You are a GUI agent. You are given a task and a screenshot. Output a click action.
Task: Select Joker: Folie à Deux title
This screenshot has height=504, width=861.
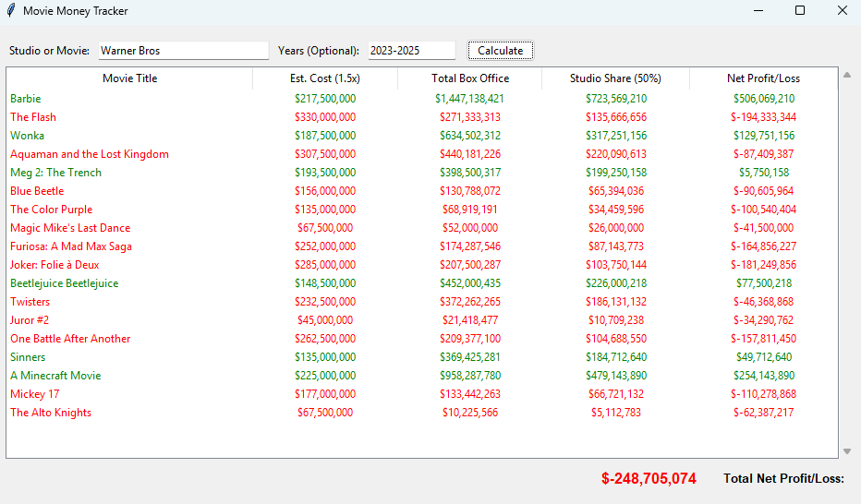(x=55, y=265)
